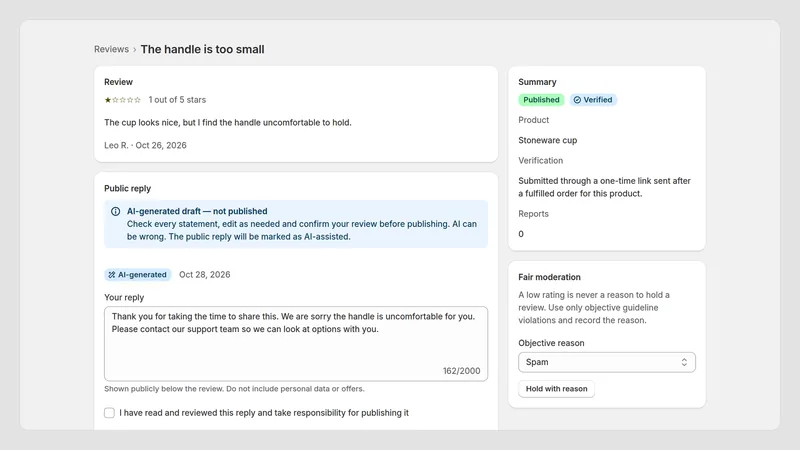Click the page title 'The handle is too small'
This screenshot has width=800, height=450.
(203, 49)
